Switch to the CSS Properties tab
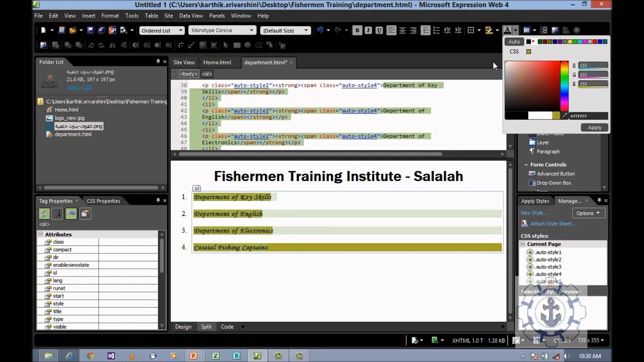The image size is (644, 362). click(103, 201)
